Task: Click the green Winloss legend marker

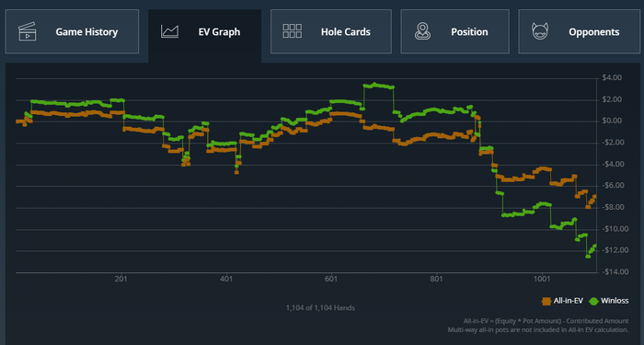Action: (x=593, y=301)
